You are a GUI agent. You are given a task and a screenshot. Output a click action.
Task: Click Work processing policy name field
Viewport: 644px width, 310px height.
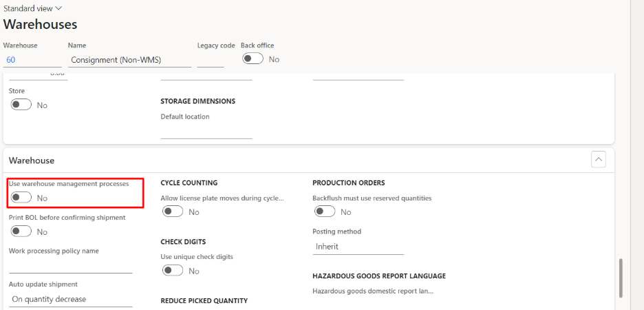tap(70, 266)
